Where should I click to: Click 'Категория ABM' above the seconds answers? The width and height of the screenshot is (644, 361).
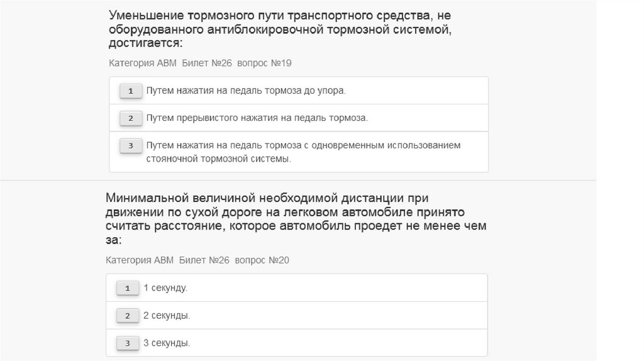pos(140,260)
